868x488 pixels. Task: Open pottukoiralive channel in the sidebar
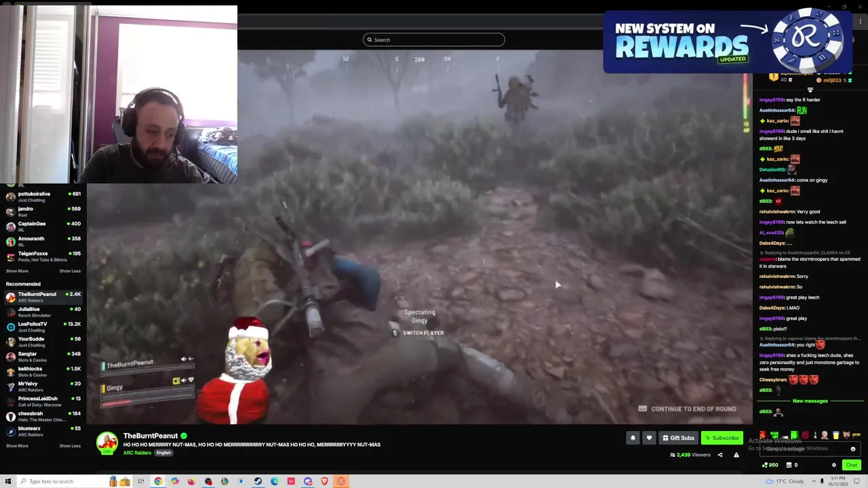click(43, 197)
